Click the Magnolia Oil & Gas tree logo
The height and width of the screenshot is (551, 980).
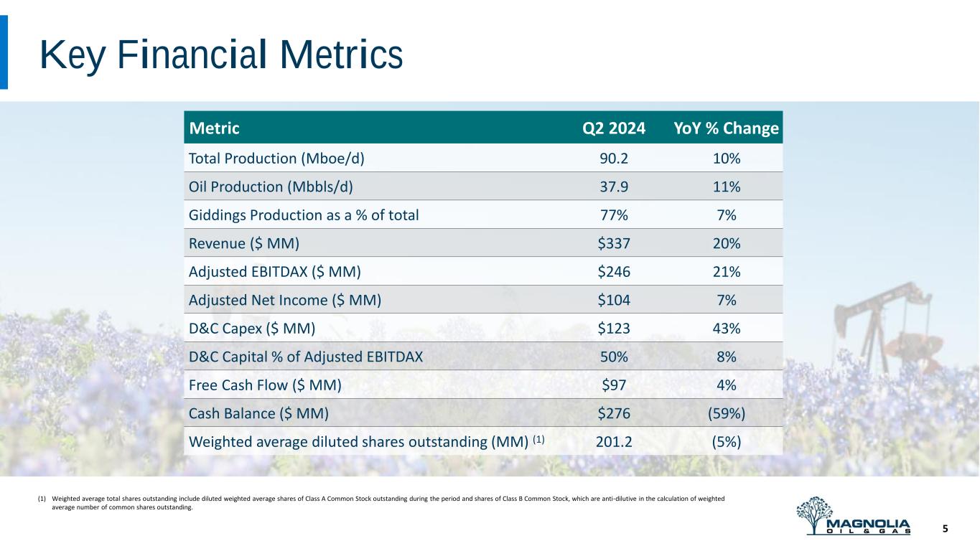click(853, 516)
